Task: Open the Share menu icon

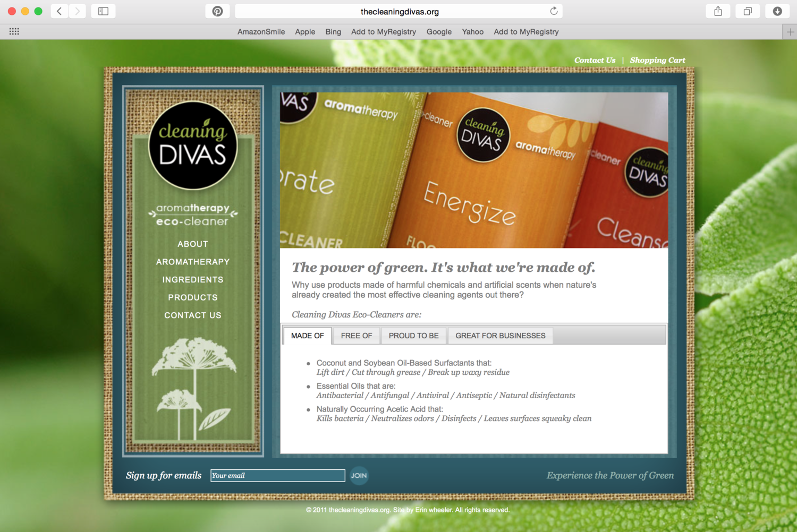Action: [718, 11]
